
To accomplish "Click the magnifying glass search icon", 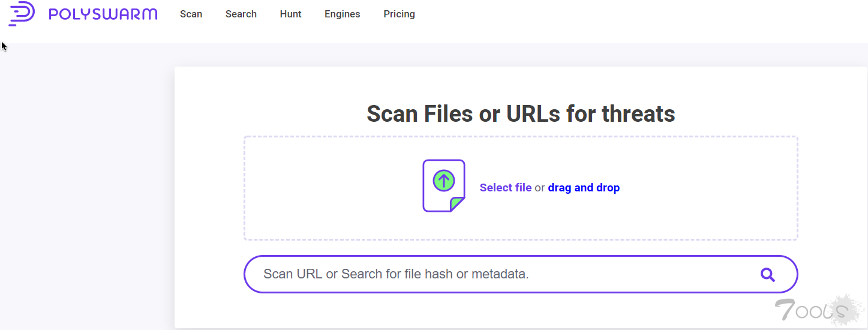I will pyautogui.click(x=768, y=275).
